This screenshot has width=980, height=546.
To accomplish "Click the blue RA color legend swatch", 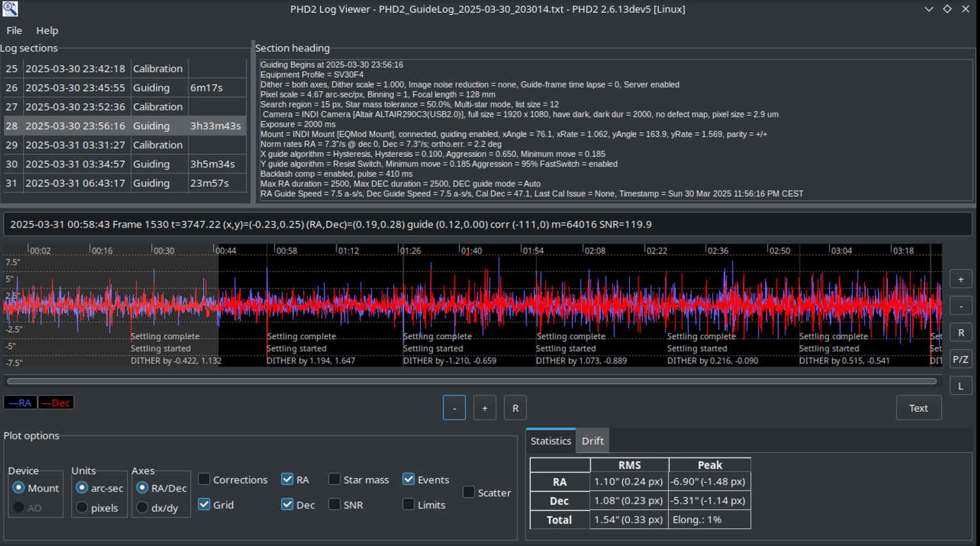I will 20,403.
